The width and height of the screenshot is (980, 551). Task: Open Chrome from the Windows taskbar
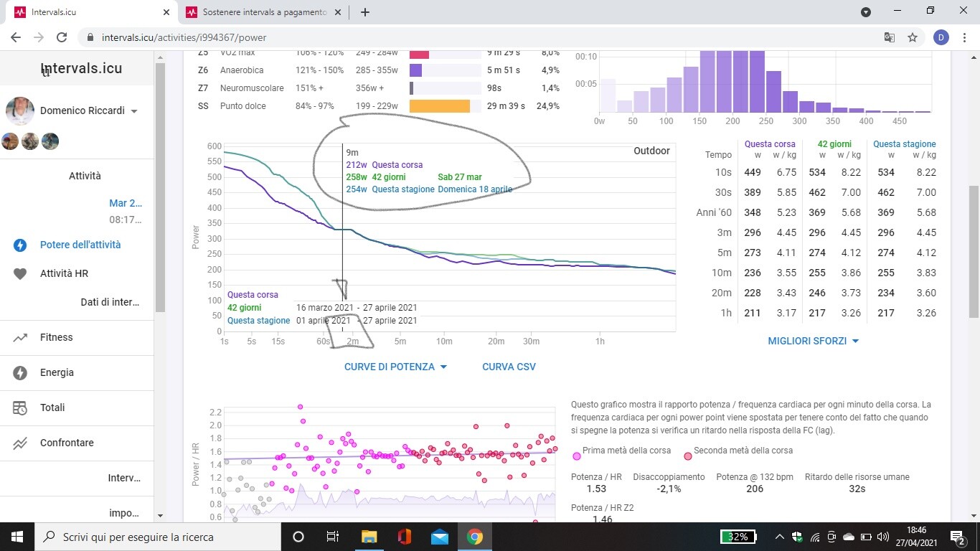tap(474, 537)
